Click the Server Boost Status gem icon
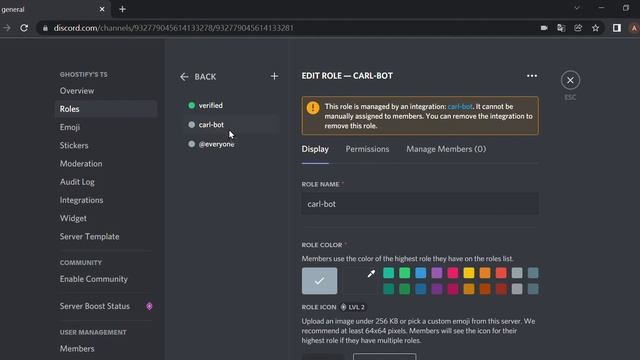The width and height of the screenshot is (640, 360). pyautogui.click(x=149, y=306)
